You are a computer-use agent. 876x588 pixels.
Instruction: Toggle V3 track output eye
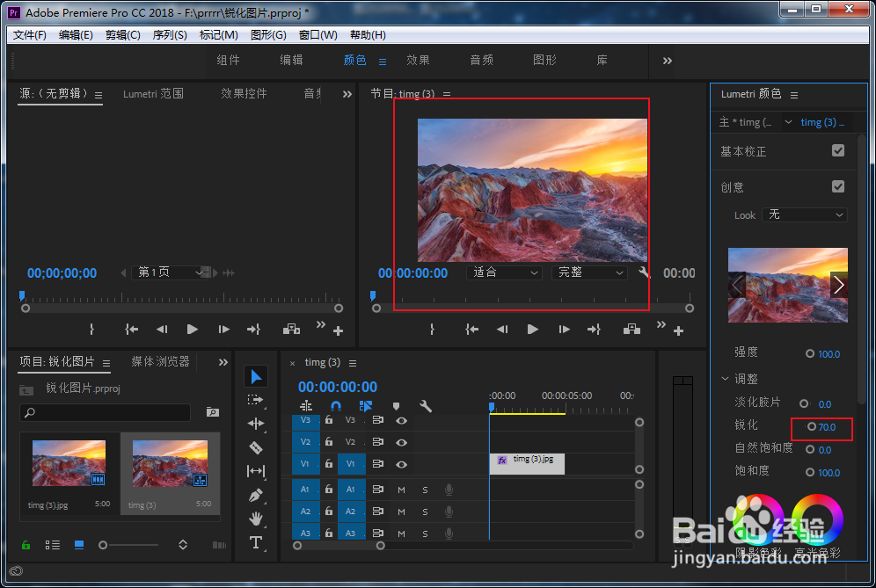[x=401, y=420]
